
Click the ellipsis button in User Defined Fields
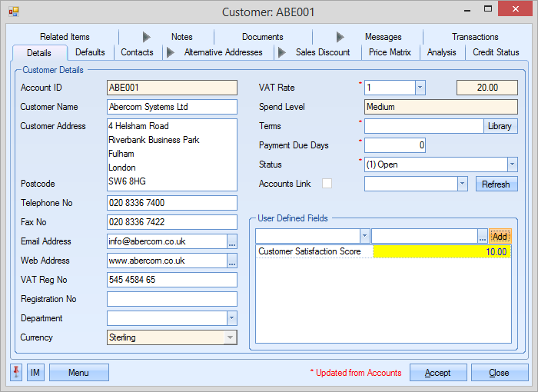tap(482, 236)
